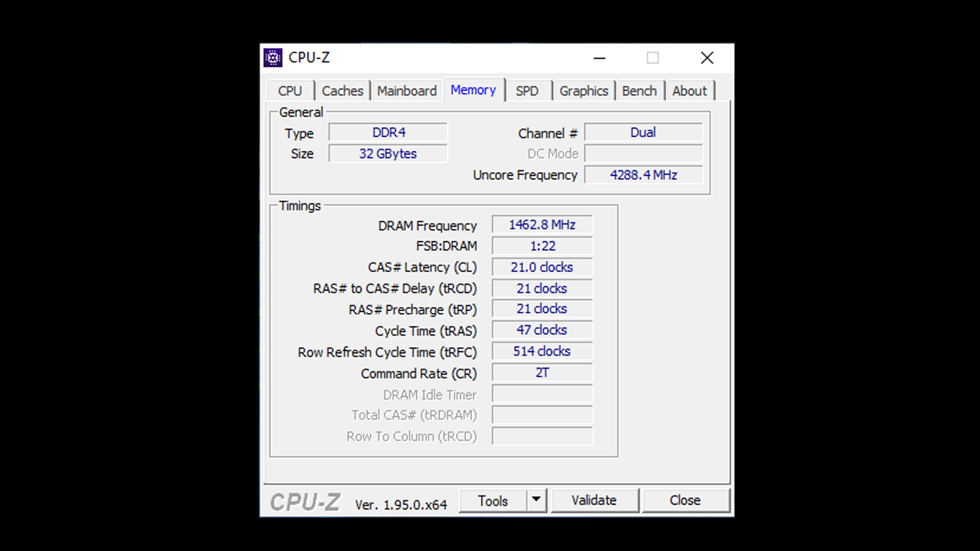980x551 pixels.
Task: Open the Bench tab
Action: point(639,91)
